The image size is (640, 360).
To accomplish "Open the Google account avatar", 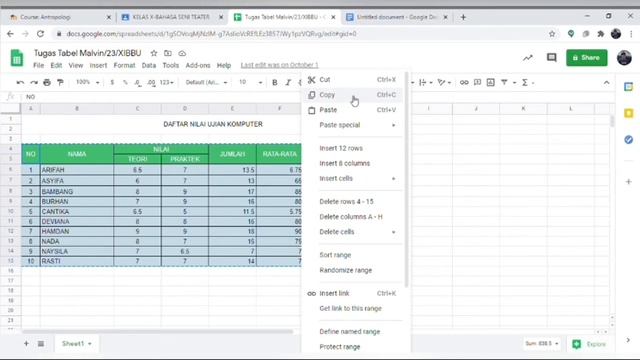I will (x=624, y=58).
